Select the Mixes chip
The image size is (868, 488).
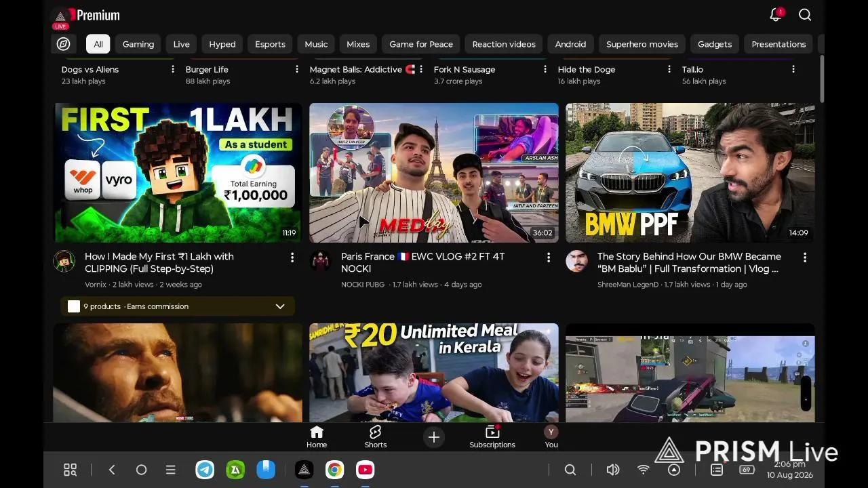click(358, 44)
